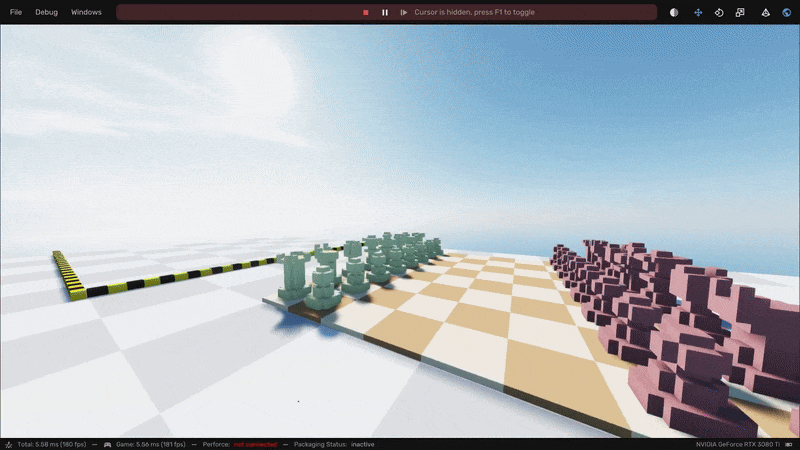Stop the running game with the red square
Image resolution: width=800 pixels, height=450 pixels.
click(366, 12)
